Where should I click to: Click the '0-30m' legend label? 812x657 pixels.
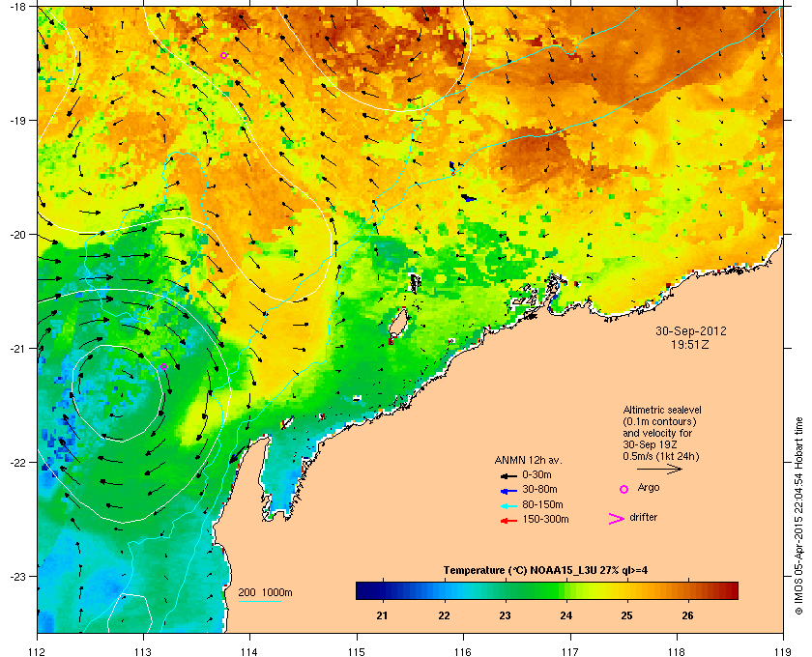(x=537, y=474)
